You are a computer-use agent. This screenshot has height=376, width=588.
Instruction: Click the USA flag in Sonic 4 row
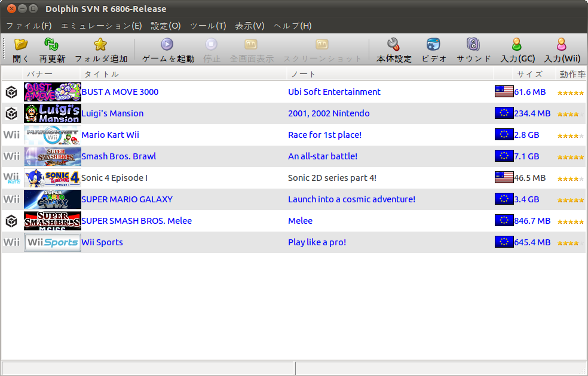click(504, 177)
